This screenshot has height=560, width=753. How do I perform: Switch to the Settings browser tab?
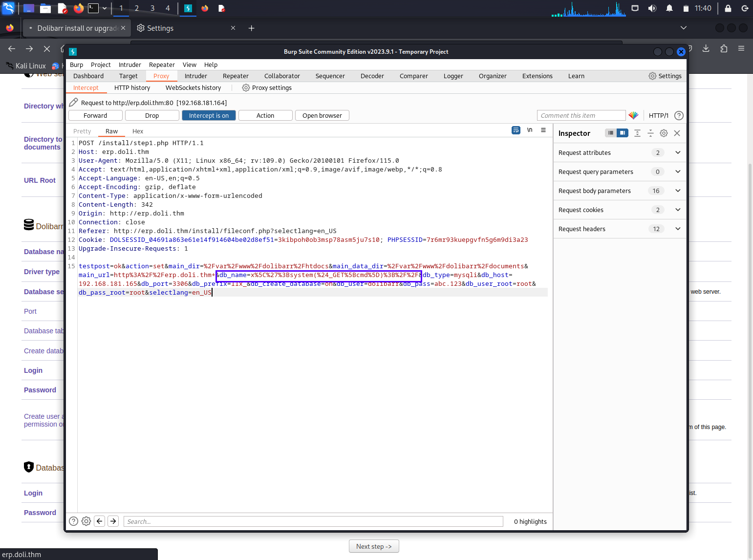tap(186, 28)
